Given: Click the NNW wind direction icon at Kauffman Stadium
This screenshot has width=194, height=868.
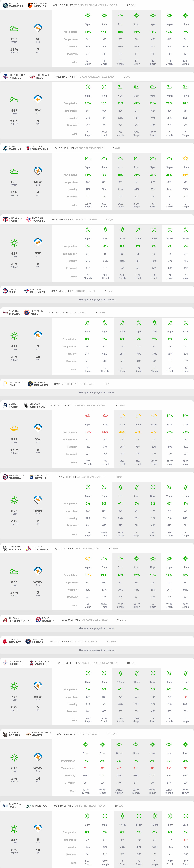Looking at the screenshot, I should click(x=38, y=500).
